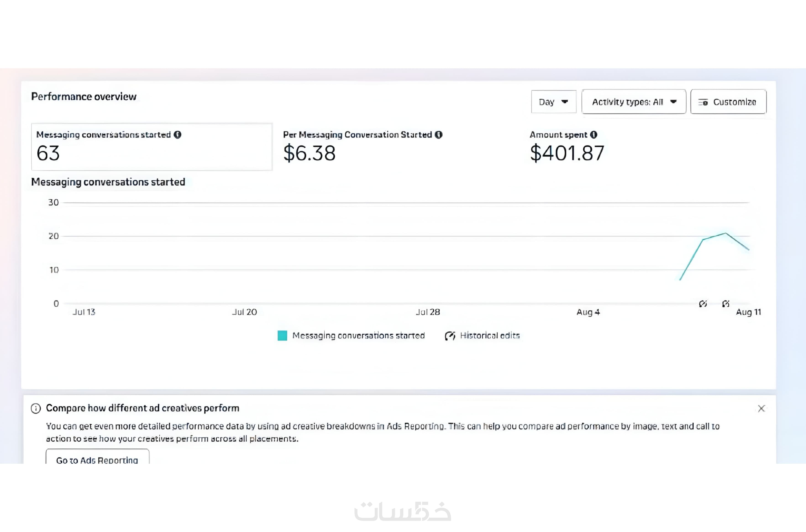Screen dimensions: 806x532
Task: Go to Ads Reporting
Action: (x=97, y=458)
